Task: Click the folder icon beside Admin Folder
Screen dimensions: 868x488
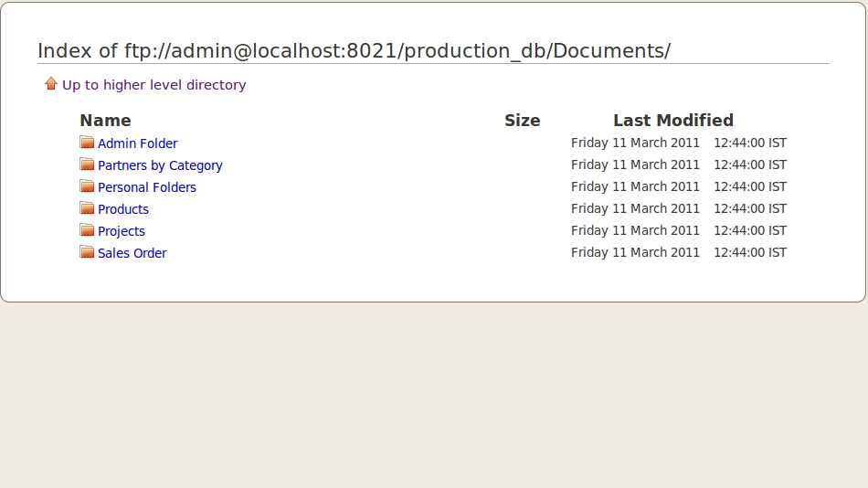Action: pyautogui.click(x=87, y=143)
